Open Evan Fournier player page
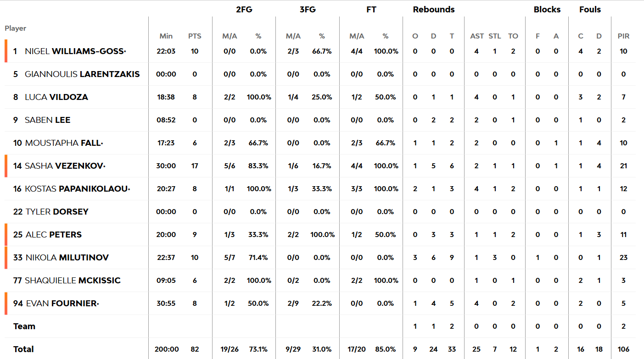644x359 pixels. [x=62, y=304]
